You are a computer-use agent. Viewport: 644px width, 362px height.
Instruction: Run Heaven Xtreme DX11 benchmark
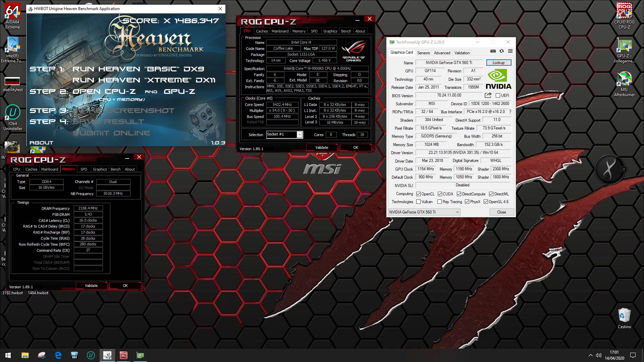click(x=144, y=80)
